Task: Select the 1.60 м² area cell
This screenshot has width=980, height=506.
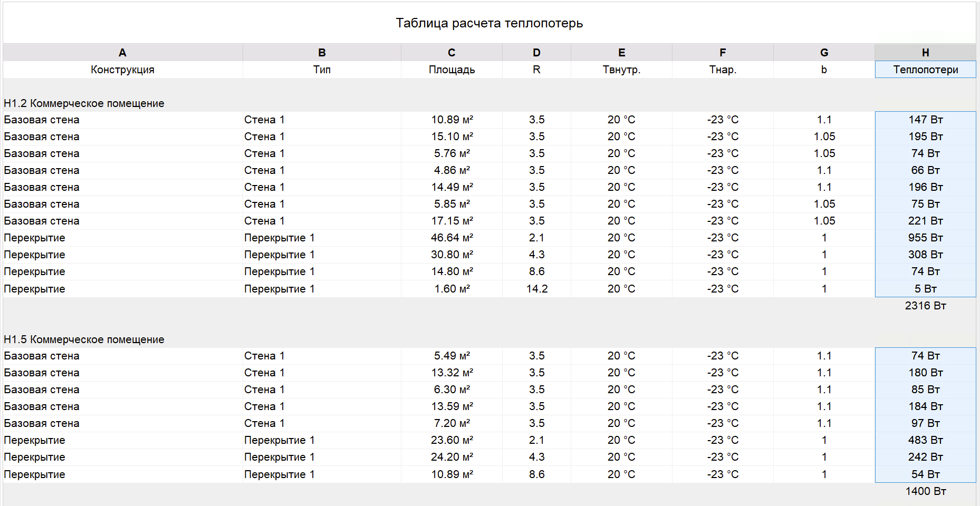Action: [451, 289]
